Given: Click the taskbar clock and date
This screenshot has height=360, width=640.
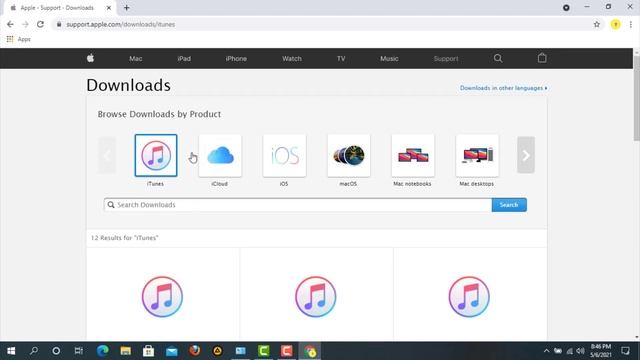Looking at the screenshot, I should (601, 351).
